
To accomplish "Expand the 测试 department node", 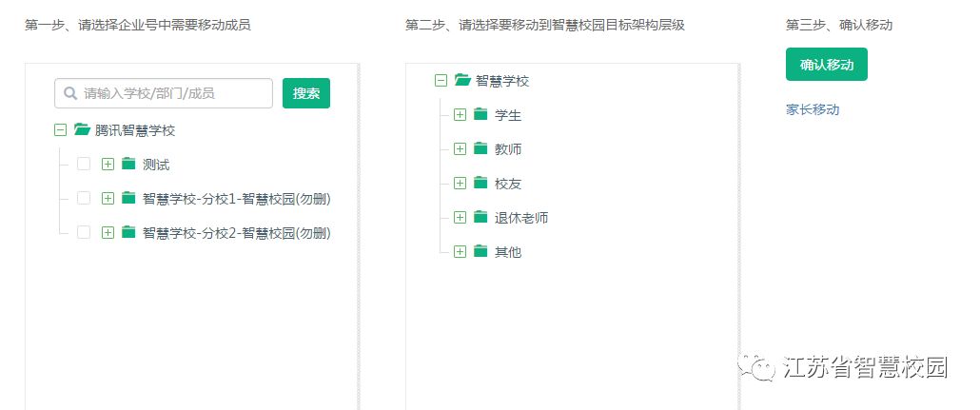I will pos(108,164).
